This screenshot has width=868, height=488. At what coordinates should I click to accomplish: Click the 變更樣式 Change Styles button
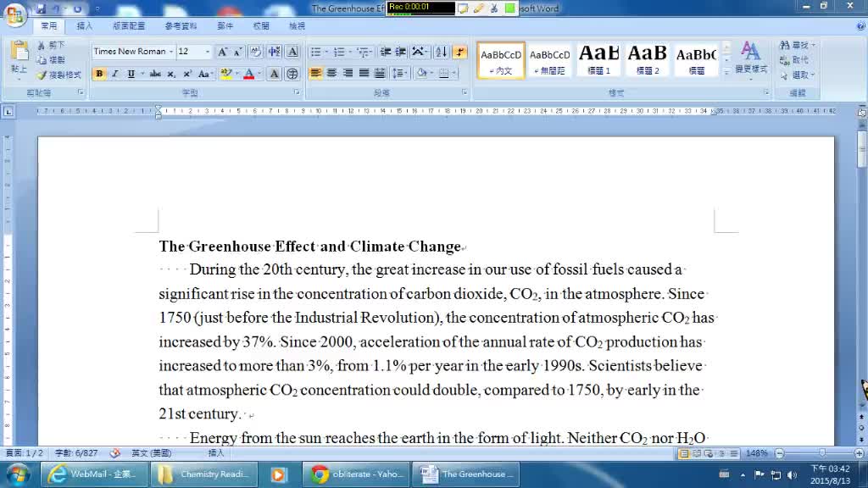coord(751,60)
